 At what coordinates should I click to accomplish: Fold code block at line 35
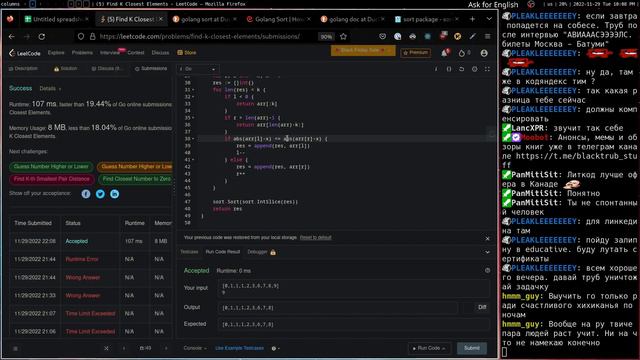(x=193, y=118)
